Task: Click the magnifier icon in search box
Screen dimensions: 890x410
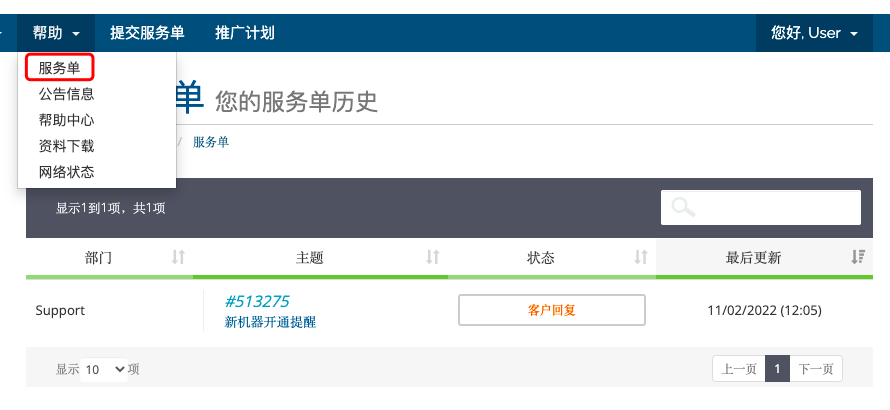Action: [684, 208]
